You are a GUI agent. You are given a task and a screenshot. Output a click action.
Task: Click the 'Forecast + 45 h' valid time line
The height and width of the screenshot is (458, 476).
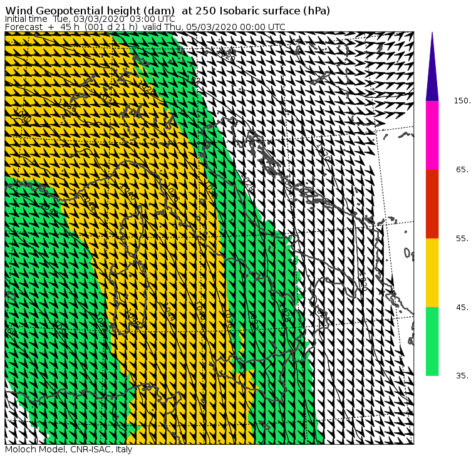145,27
